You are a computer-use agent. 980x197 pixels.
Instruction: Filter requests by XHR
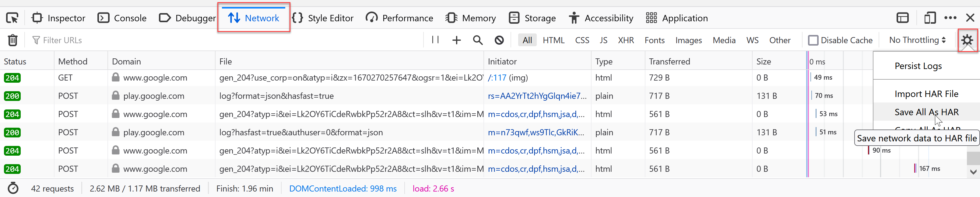click(x=626, y=40)
